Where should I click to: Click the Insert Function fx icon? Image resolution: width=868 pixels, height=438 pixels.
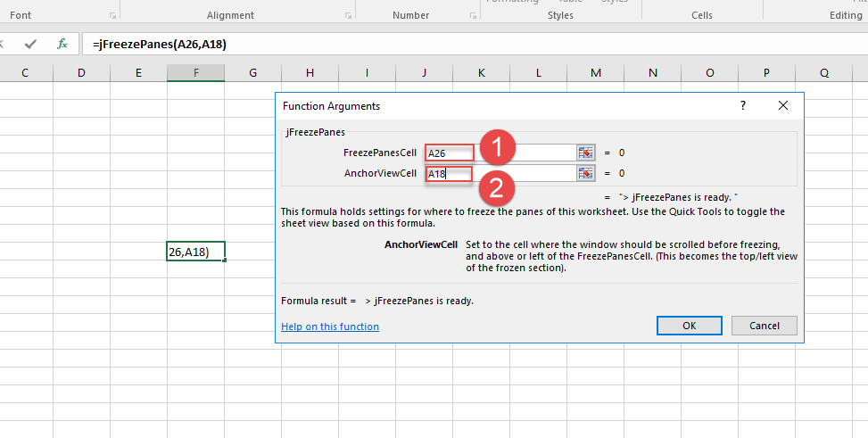[62, 44]
